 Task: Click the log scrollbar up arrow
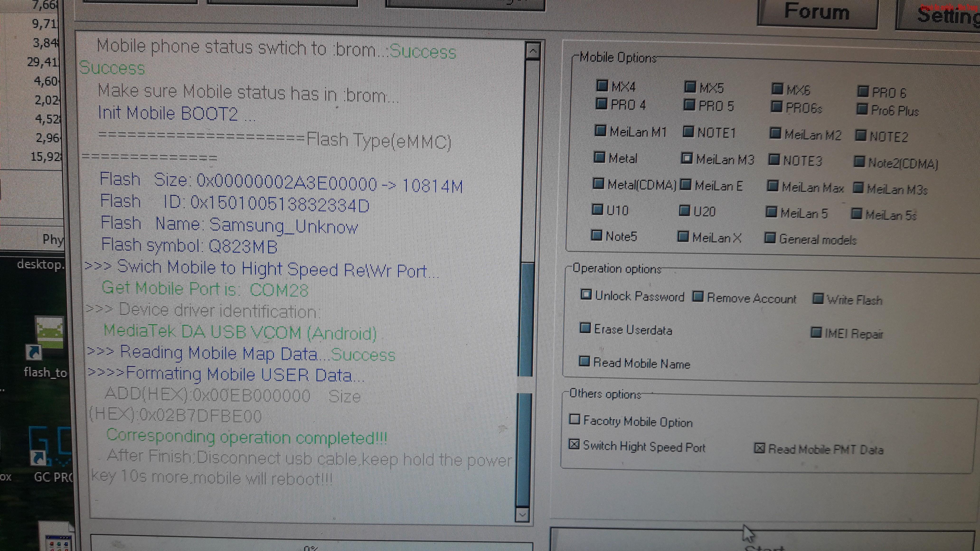coord(532,50)
